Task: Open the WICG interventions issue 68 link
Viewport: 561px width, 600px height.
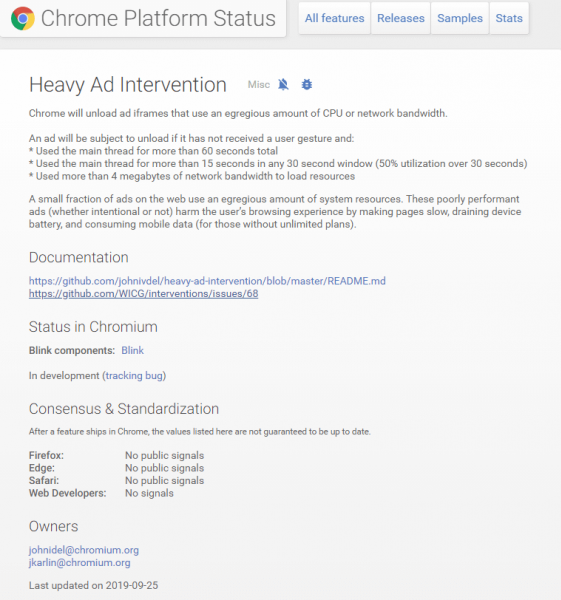Action: (x=144, y=293)
